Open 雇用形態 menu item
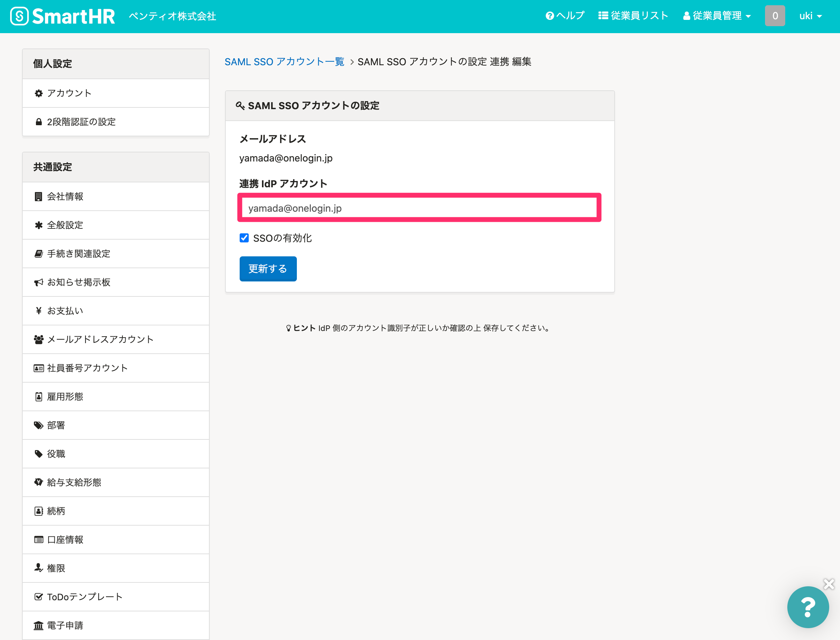This screenshot has width=840, height=640. pos(116,397)
